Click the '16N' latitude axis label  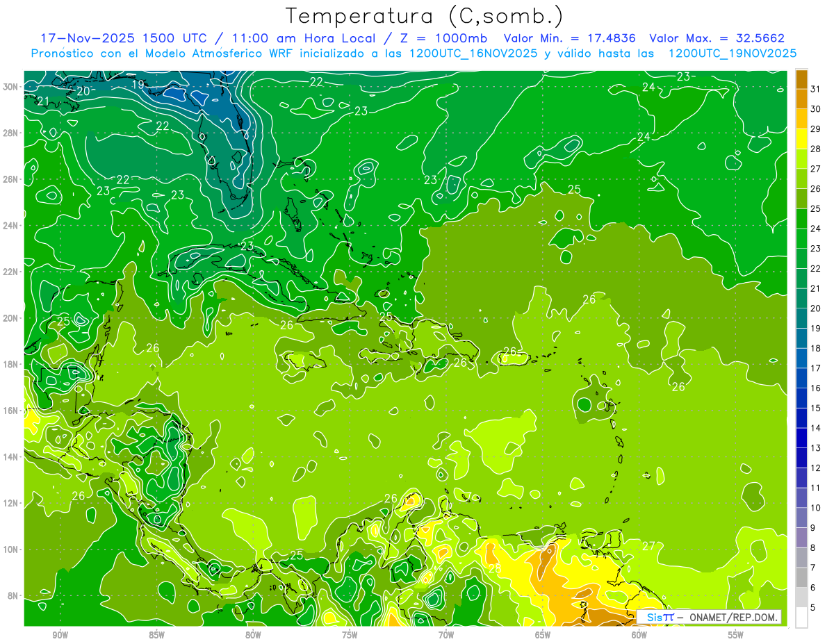[10, 411]
